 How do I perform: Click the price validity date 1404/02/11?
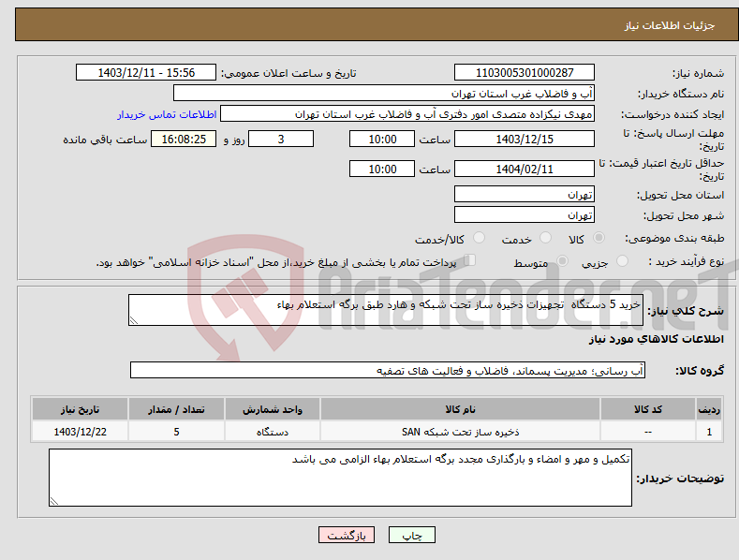tap(525, 169)
